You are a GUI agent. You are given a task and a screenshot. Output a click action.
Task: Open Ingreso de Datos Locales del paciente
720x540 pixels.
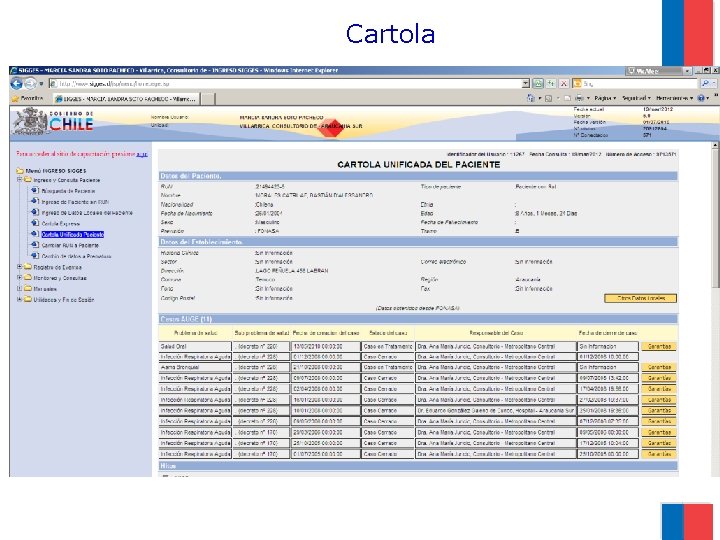coord(87,213)
